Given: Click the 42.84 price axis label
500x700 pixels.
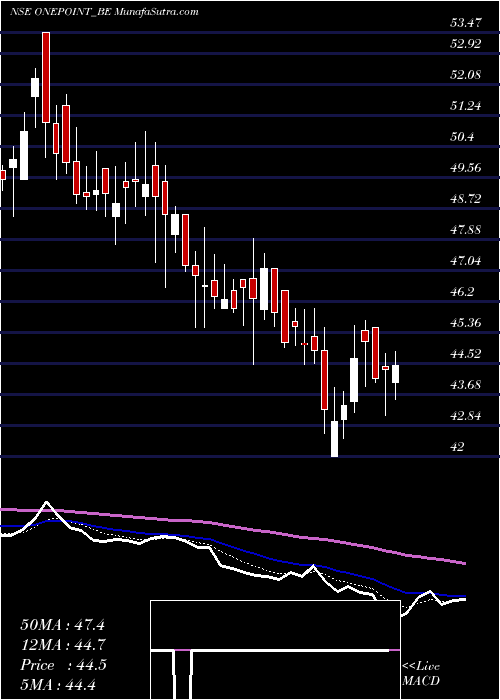Looking at the screenshot, I should click(466, 416).
